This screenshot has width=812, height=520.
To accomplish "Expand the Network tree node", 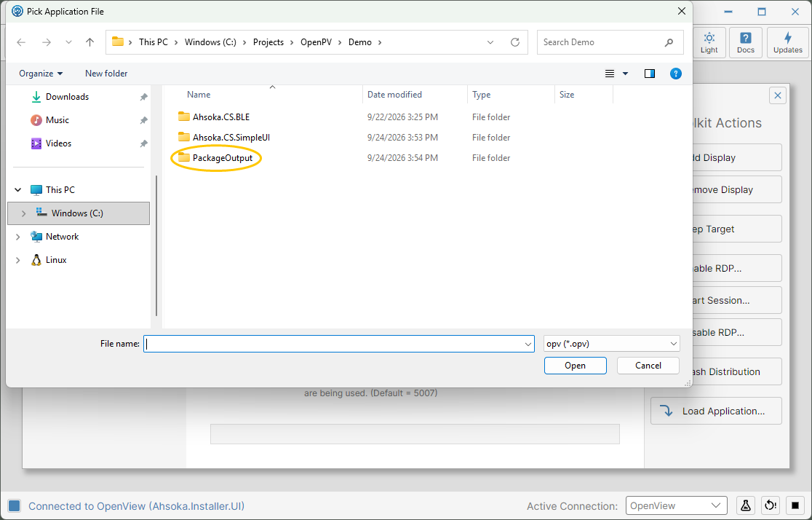I will point(18,237).
